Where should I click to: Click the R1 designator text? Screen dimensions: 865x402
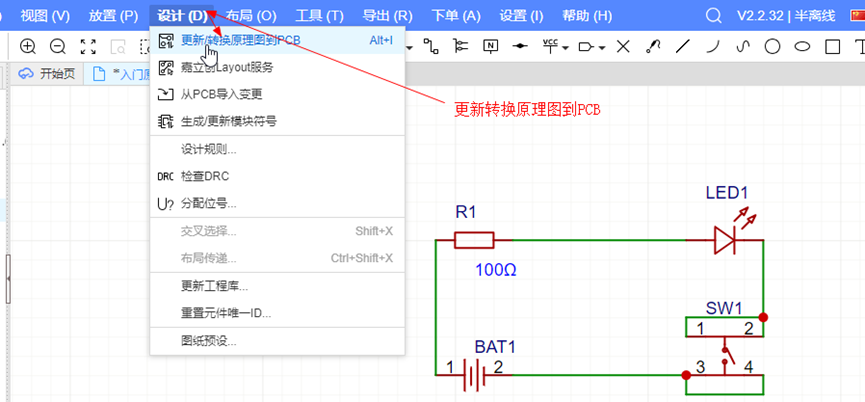(466, 212)
